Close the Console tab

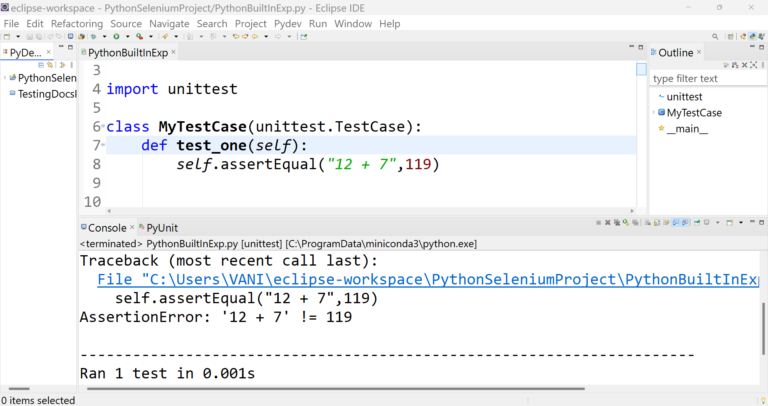(132, 227)
